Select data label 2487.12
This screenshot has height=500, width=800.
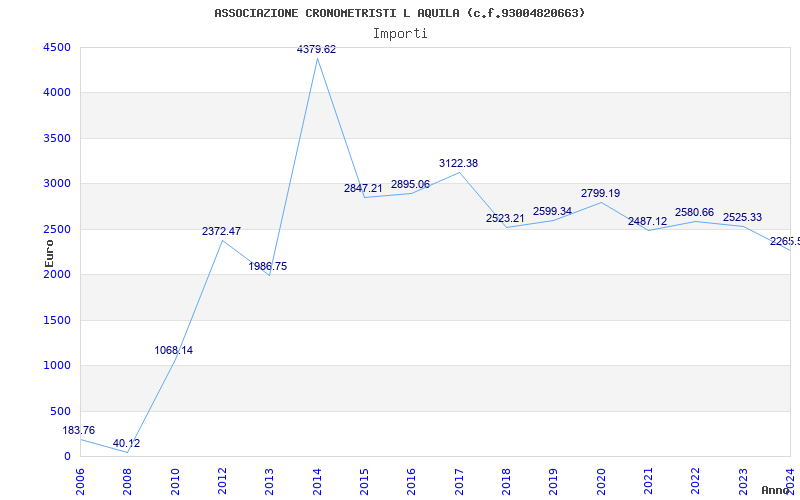[x=647, y=221]
